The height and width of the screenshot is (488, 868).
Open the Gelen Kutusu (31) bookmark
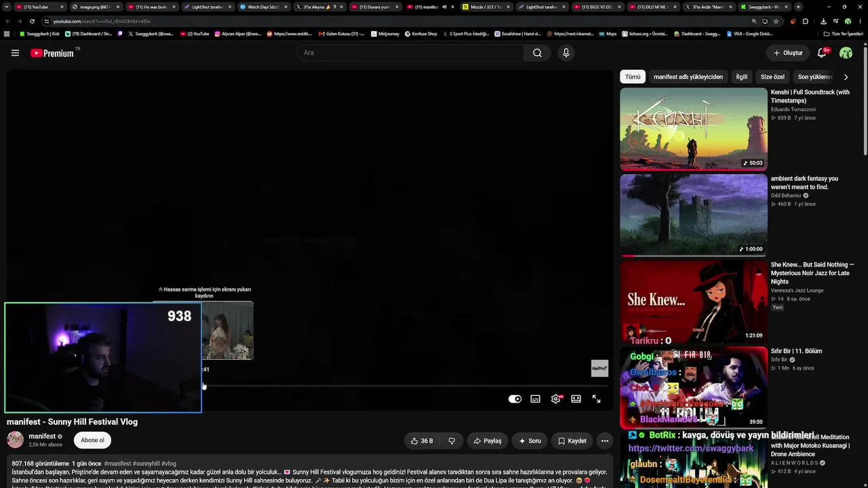coord(341,33)
